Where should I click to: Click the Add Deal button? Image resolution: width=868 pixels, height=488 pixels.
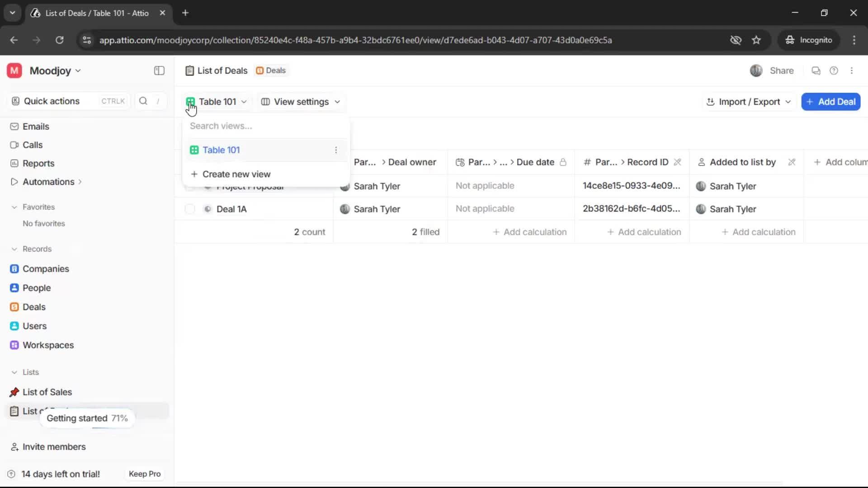click(x=831, y=102)
